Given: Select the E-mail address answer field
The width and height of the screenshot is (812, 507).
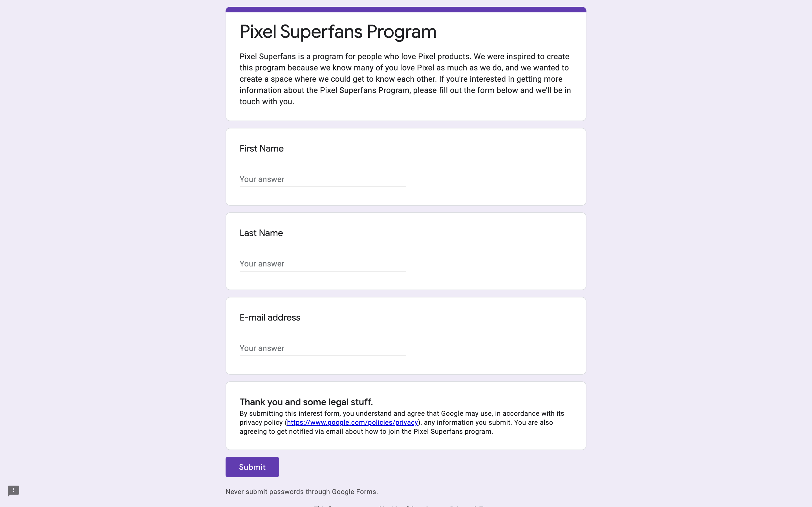Looking at the screenshot, I should 322,348.
